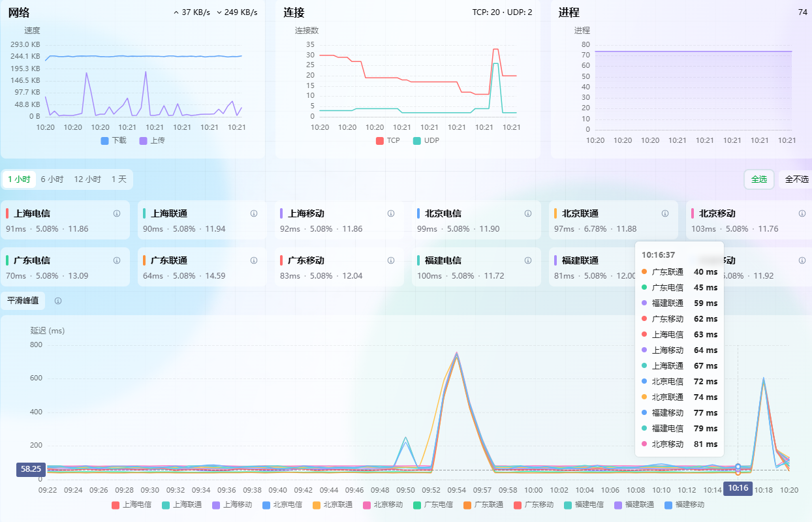
Task: Toggle TCP series in 连接 chart legend
Action: 388,140
